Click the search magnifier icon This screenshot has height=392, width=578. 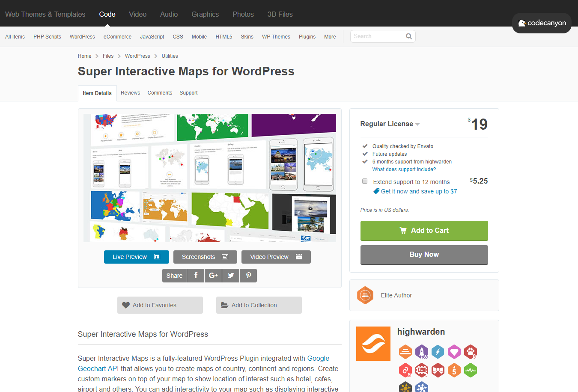point(409,36)
